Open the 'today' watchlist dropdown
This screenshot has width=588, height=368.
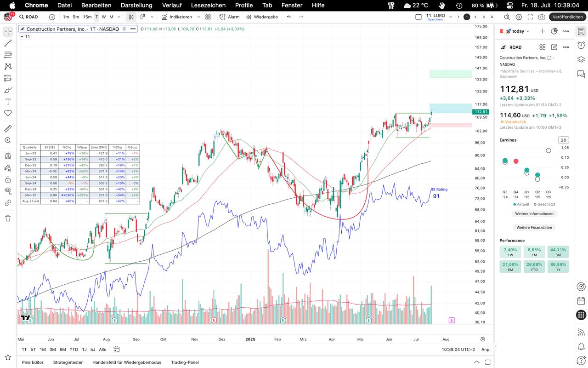click(518, 31)
